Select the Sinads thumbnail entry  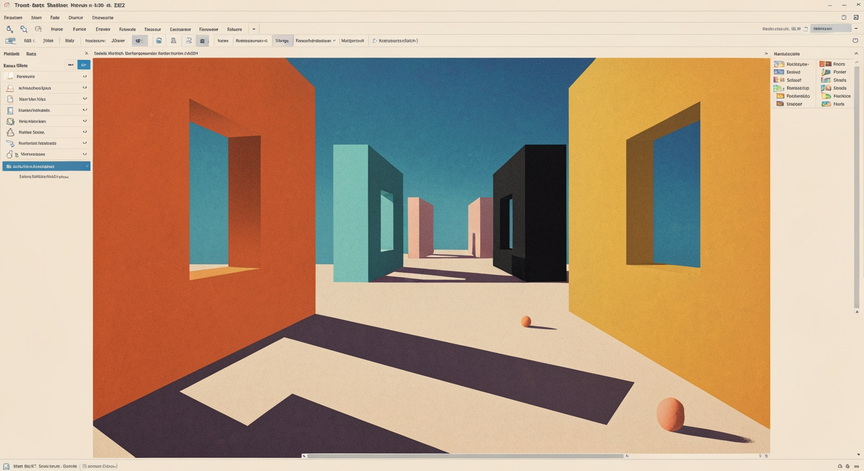pos(834,80)
